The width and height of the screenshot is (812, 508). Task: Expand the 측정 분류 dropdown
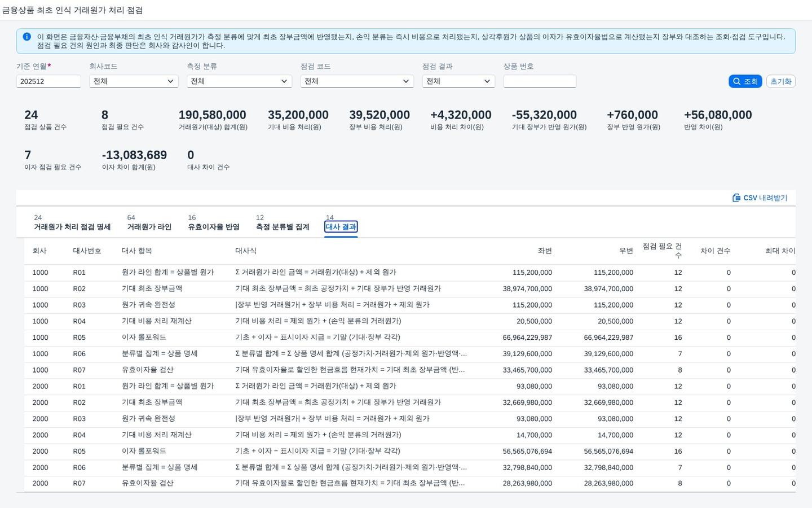tap(239, 81)
